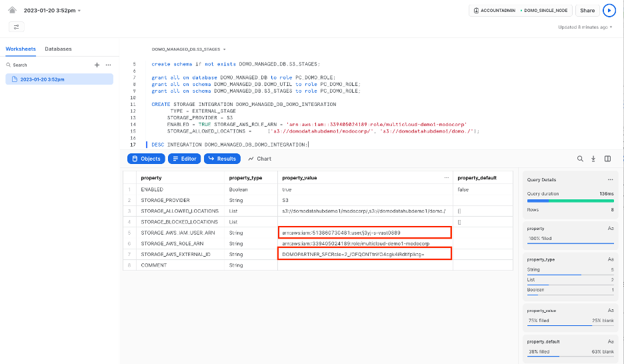624x364 pixels.
Task: Search the query results with magnifier icon
Action: point(580,159)
